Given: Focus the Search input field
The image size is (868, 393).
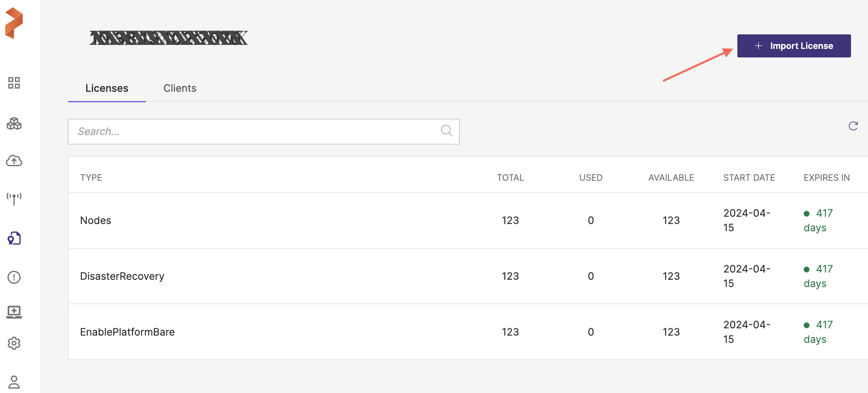Looking at the screenshot, I should (x=255, y=131).
